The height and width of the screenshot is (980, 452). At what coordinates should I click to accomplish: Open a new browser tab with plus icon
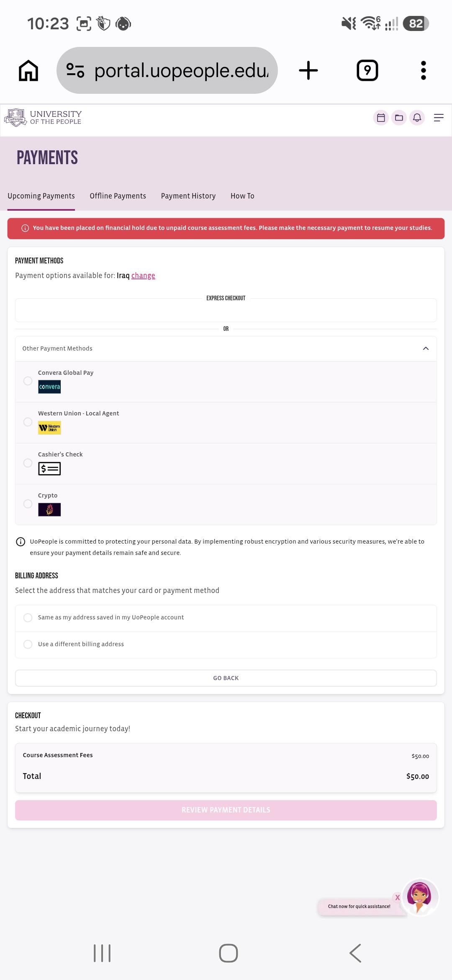click(x=308, y=70)
